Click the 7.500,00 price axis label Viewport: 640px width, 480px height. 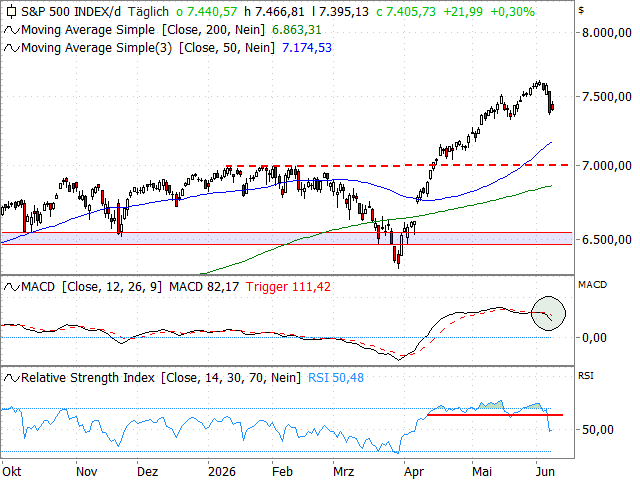tap(607, 97)
